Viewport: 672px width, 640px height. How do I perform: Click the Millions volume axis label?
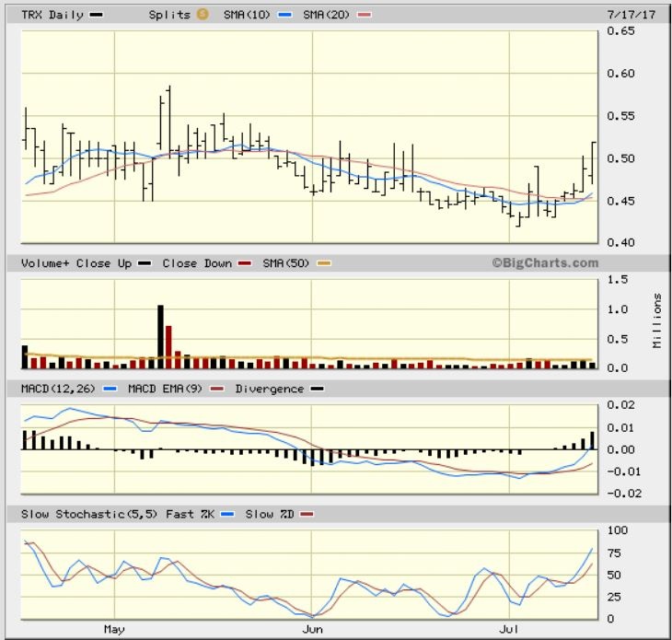[x=657, y=320]
